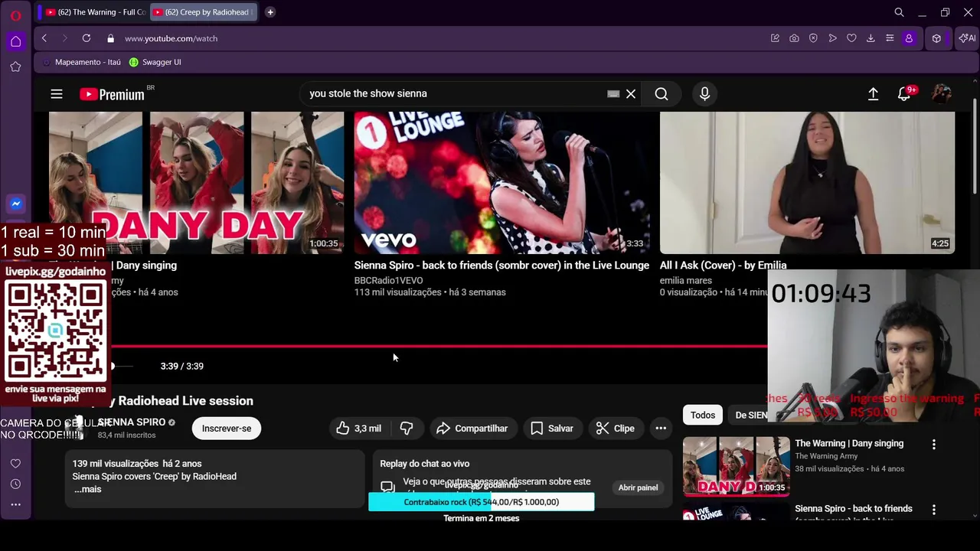
Task: Open the Aria AI assistant button
Action: pyautogui.click(x=967, y=38)
